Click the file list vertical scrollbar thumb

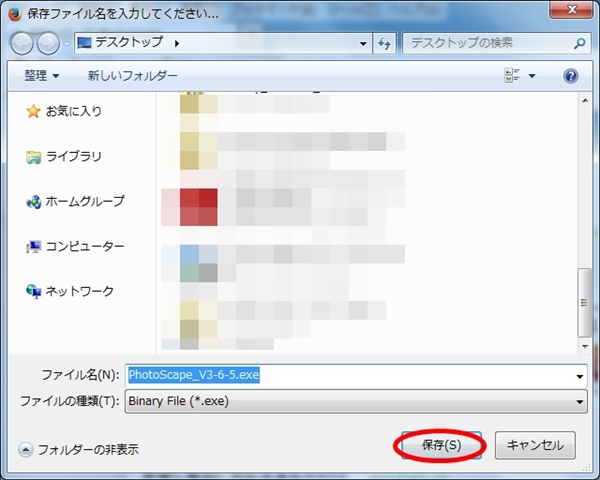[584, 302]
